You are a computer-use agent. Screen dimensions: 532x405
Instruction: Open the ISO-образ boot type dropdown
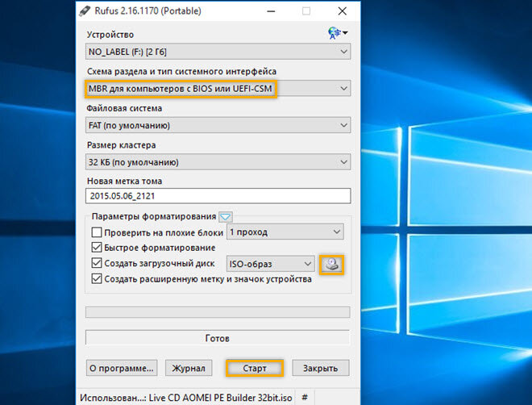pyautogui.click(x=270, y=264)
